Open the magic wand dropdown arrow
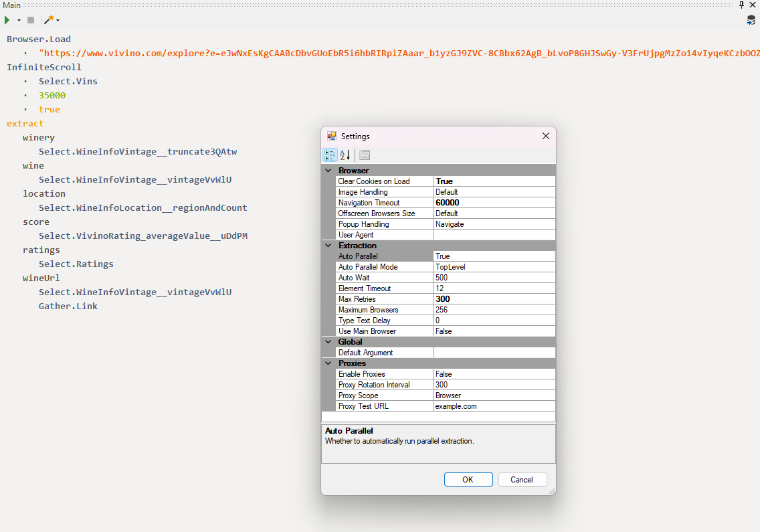760x532 pixels. [58, 21]
